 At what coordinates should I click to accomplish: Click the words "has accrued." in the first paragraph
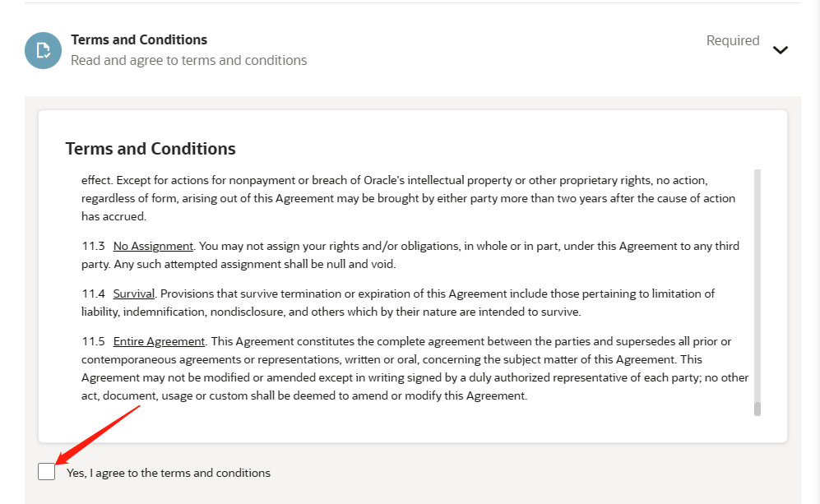(x=114, y=216)
